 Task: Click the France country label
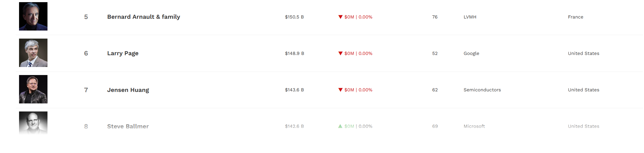point(576,17)
